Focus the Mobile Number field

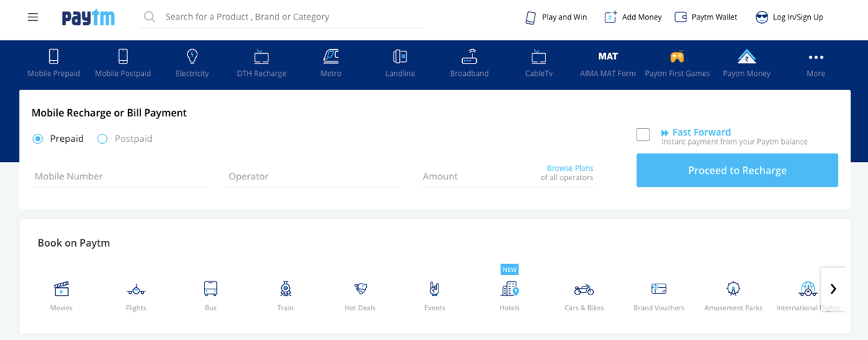(x=119, y=177)
